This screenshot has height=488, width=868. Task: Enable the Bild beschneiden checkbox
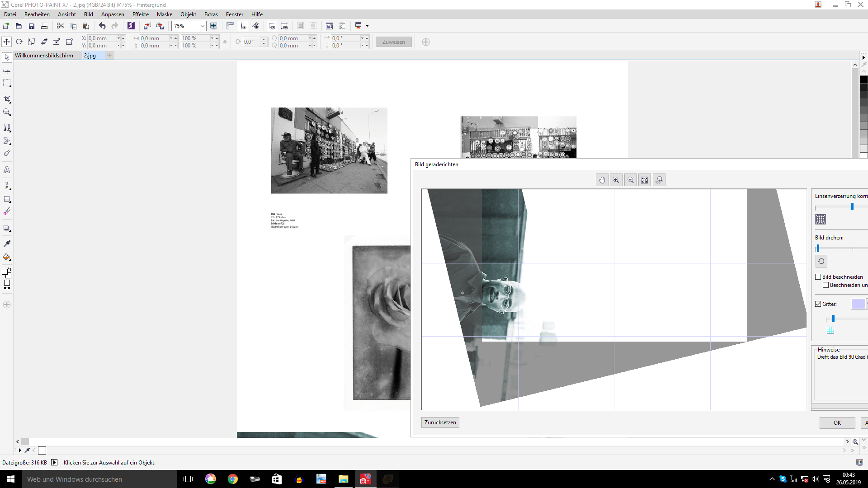click(818, 277)
